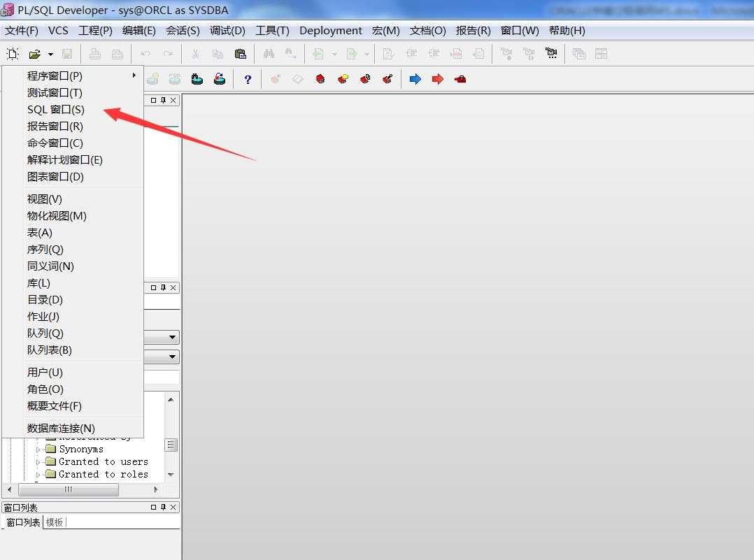The image size is (754, 560).
Task: Click the Save floppy disk icon
Action: pos(67,54)
